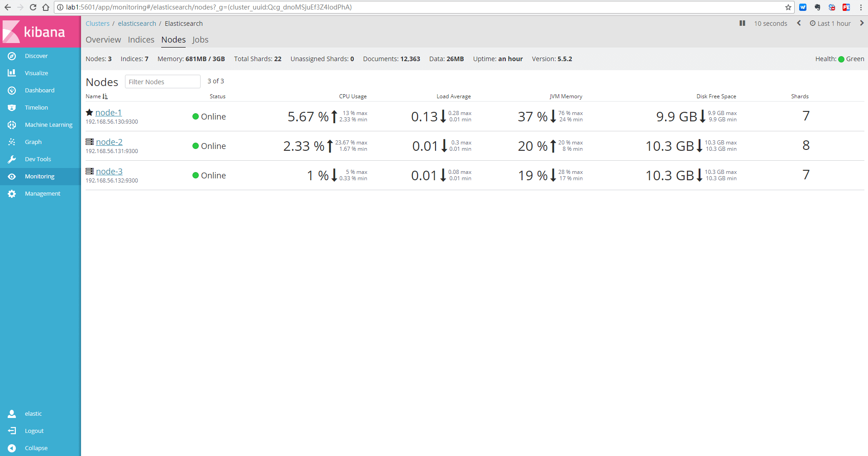Open the Discover compass icon
Image resolution: width=868 pixels, height=456 pixels.
12,56
